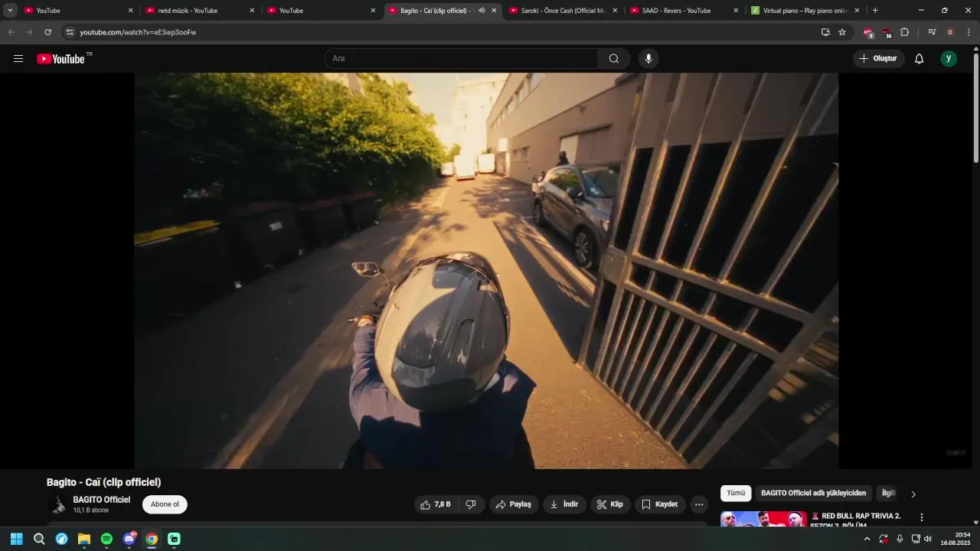This screenshot has width=980, height=551.
Task: Open the ad blocker extension showing 9
Action: (867, 32)
